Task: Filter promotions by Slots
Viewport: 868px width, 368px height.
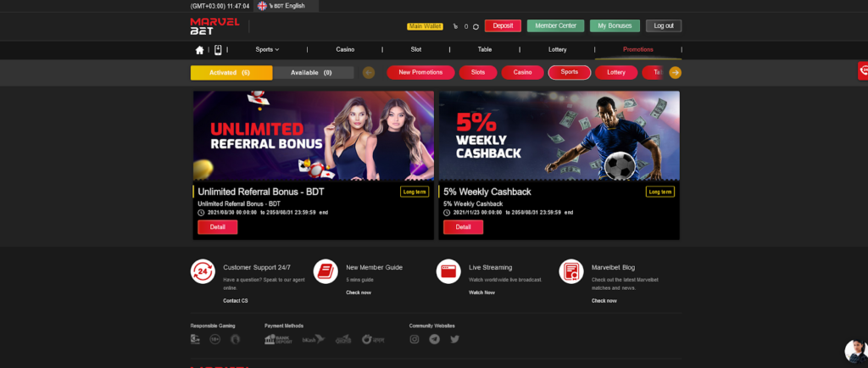Action: pyautogui.click(x=478, y=72)
